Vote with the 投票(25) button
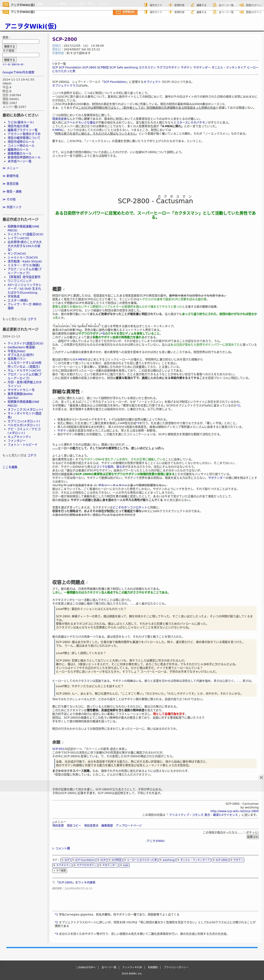This screenshot has height=980, width=264. [x=252, y=837]
